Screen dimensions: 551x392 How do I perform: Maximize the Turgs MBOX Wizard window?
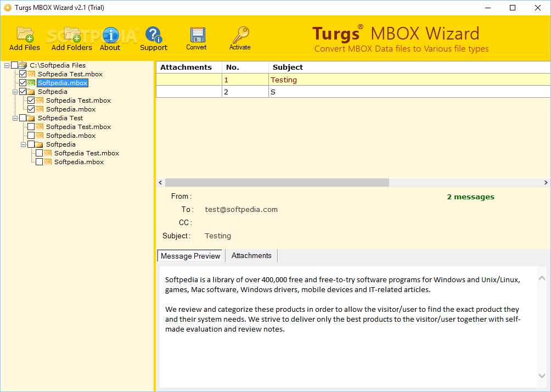[513, 8]
